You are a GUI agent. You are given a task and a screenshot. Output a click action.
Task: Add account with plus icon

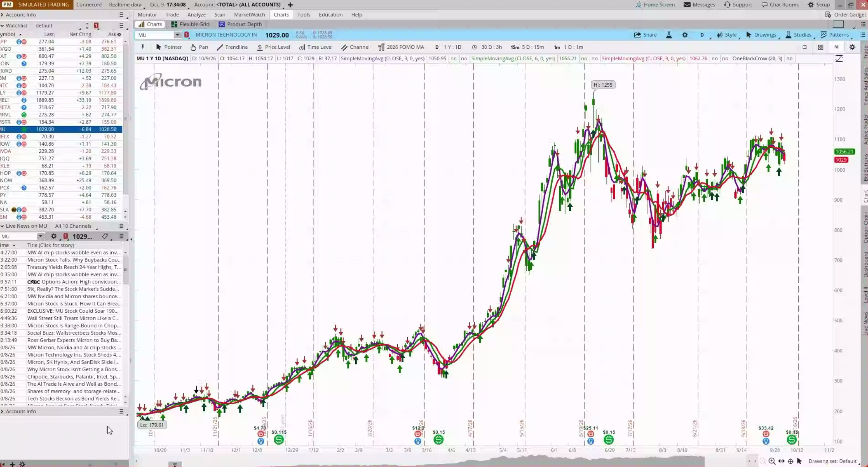(290, 5)
